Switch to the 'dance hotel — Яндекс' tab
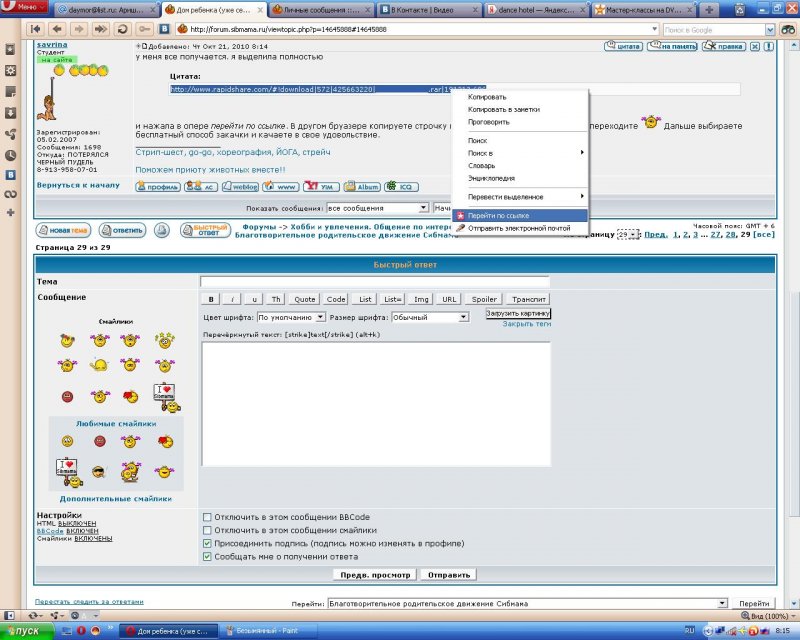Screen dimensions: 800x640 click(536, 10)
